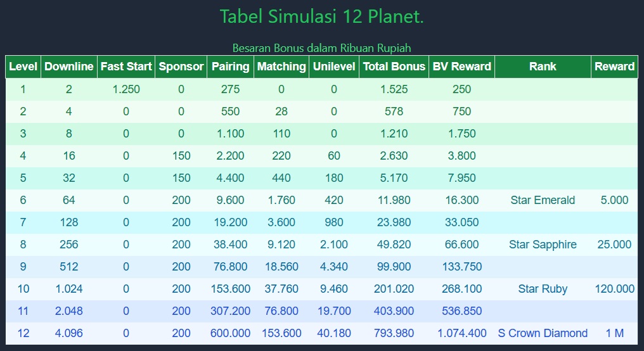This screenshot has height=351, width=644.
Task: Click the Rank column header
Action: tap(543, 67)
